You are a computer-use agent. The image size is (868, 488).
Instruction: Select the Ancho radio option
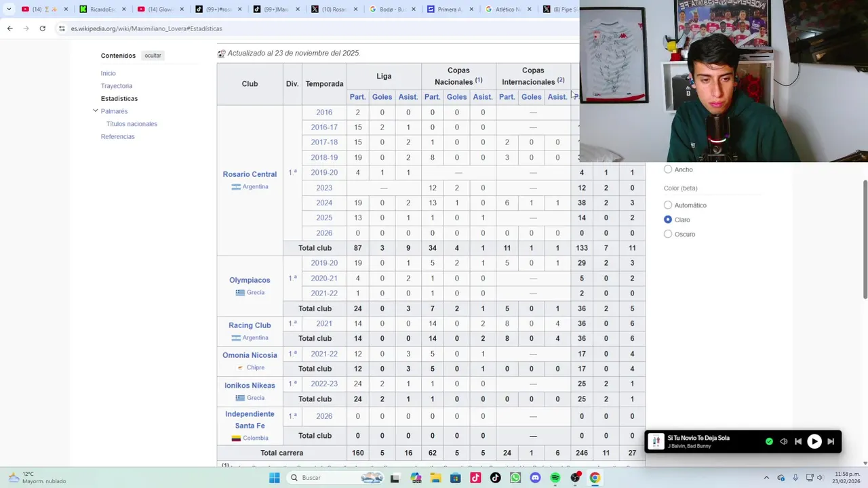coord(668,169)
